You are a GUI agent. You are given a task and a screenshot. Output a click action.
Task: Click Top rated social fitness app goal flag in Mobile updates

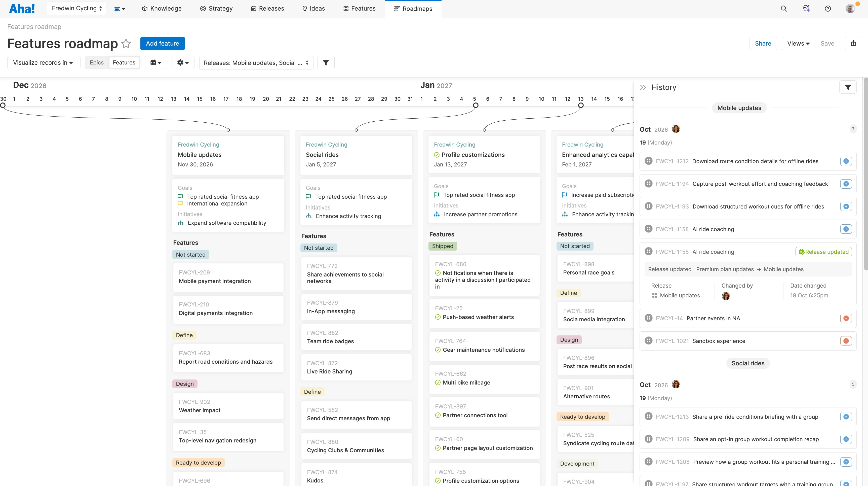(180, 196)
